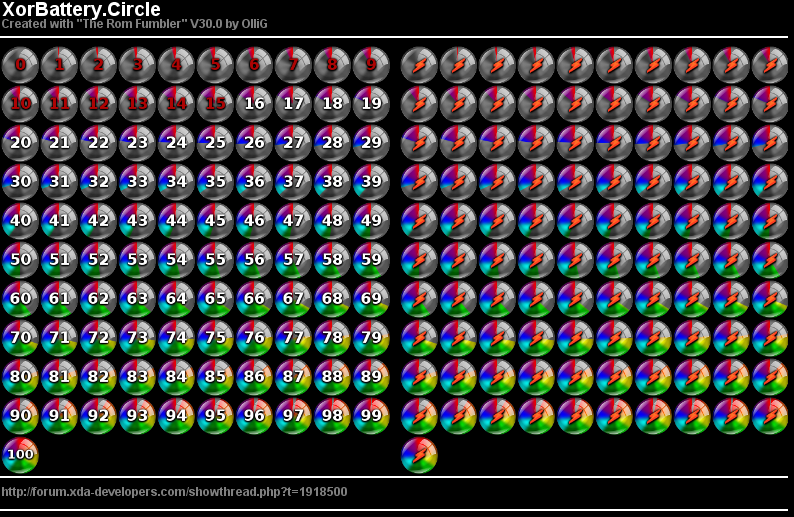Select the battery icon showing 20
This screenshot has width=794, height=517.
20,143
